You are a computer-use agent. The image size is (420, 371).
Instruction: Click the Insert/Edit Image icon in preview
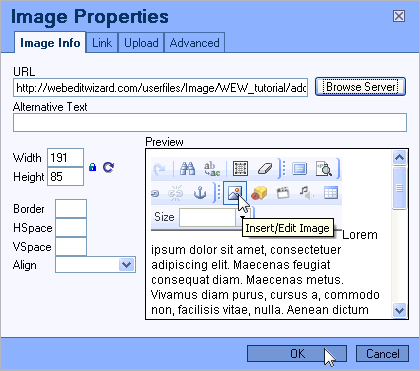(235, 193)
